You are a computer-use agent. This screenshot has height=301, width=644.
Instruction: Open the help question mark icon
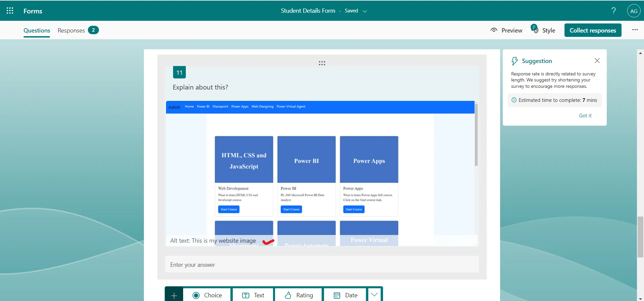click(613, 11)
